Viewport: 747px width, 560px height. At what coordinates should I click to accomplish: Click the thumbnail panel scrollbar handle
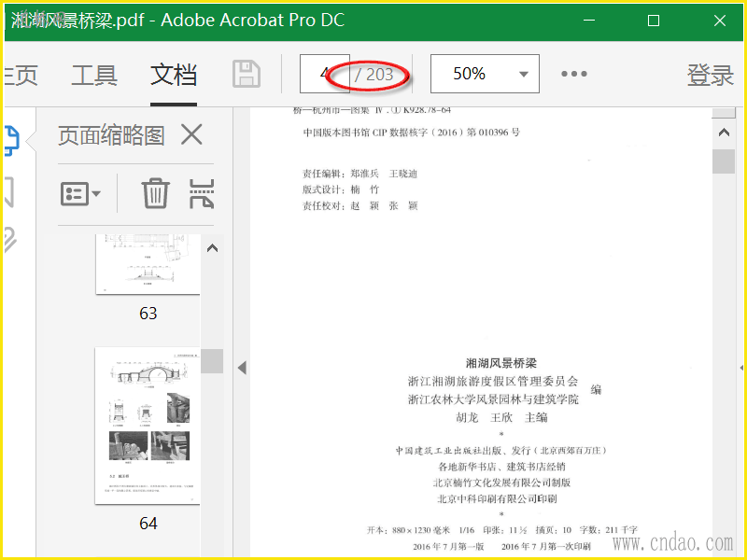[212, 361]
